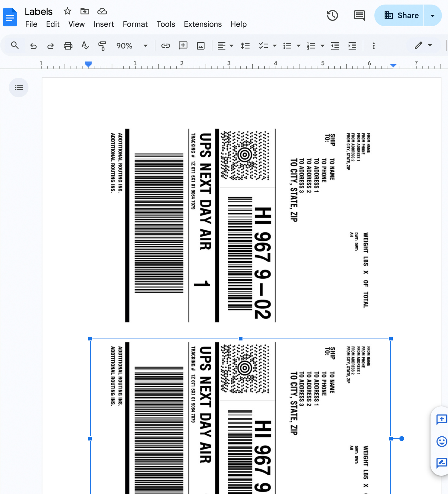The width and height of the screenshot is (448, 494).
Task: Click the left indent marker on ruler
Action: pyautogui.click(x=88, y=65)
